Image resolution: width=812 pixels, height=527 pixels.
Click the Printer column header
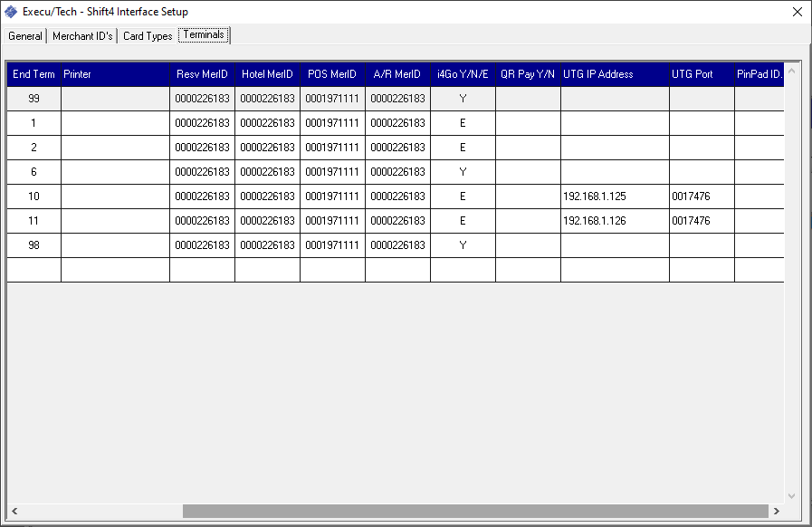pyautogui.click(x=116, y=74)
